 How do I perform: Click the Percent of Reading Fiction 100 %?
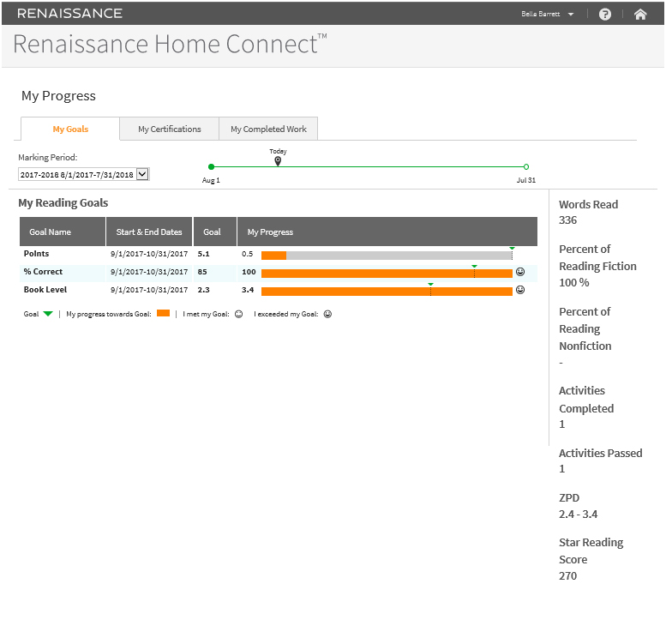573,282
